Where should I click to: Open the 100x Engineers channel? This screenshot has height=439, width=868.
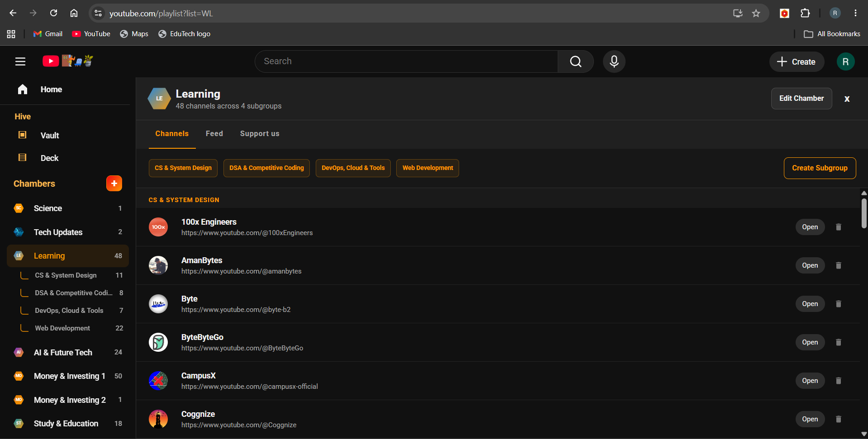click(x=810, y=227)
